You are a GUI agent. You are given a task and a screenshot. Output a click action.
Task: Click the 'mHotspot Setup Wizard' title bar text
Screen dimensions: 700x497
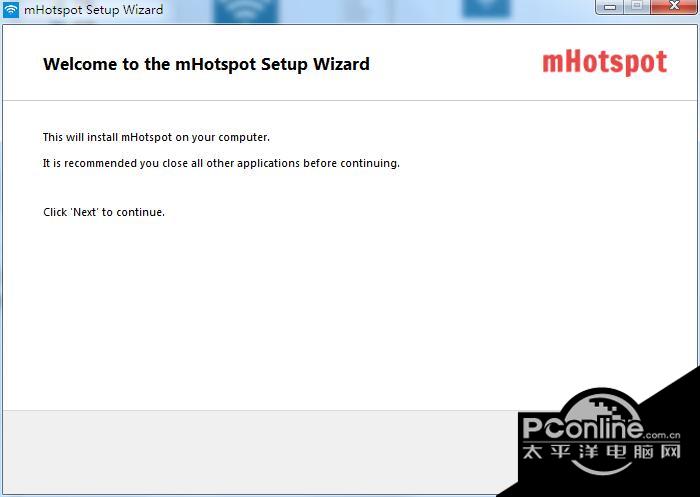[x=93, y=10]
